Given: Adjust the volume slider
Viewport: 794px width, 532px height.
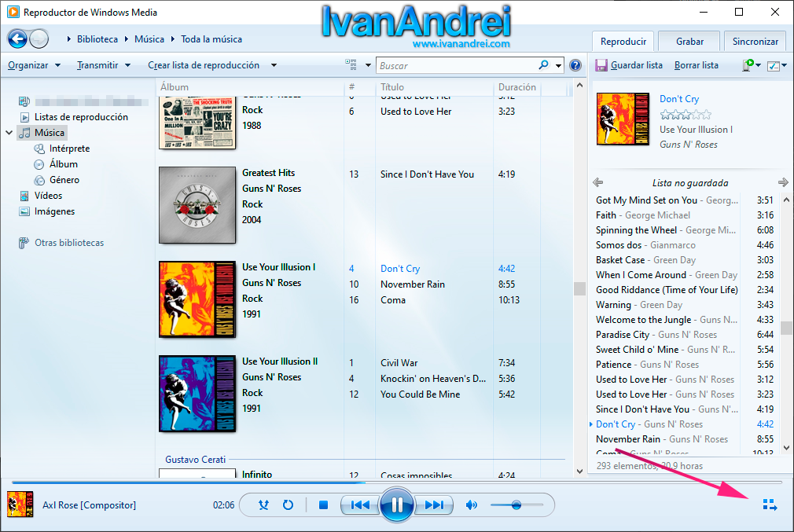Looking at the screenshot, I should (516, 504).
